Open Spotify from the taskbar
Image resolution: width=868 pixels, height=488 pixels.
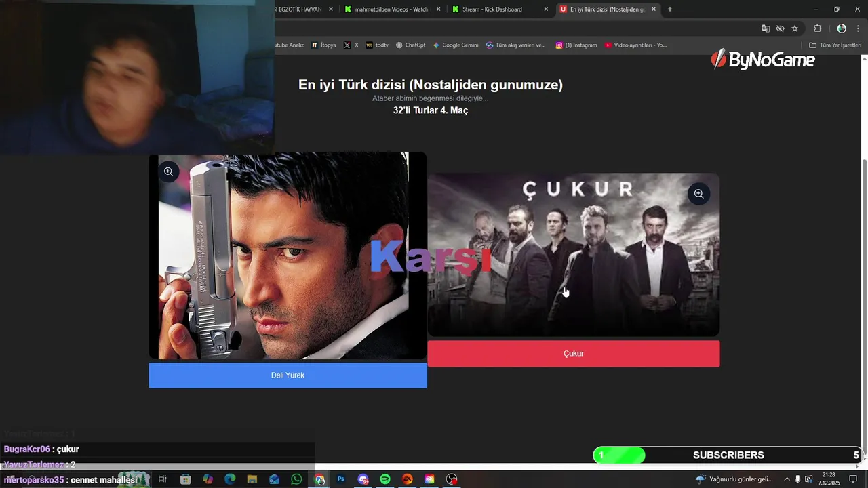(x=385, y=479)
